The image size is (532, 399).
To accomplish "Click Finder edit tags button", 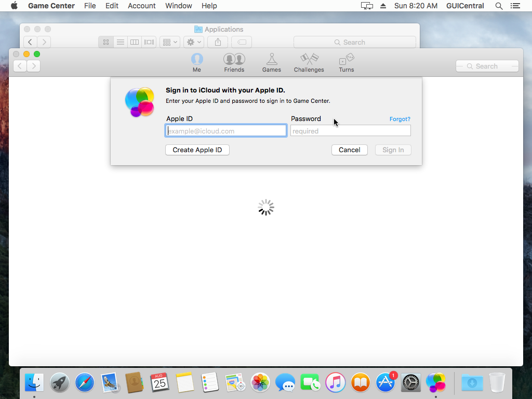I will coord(242,42).
